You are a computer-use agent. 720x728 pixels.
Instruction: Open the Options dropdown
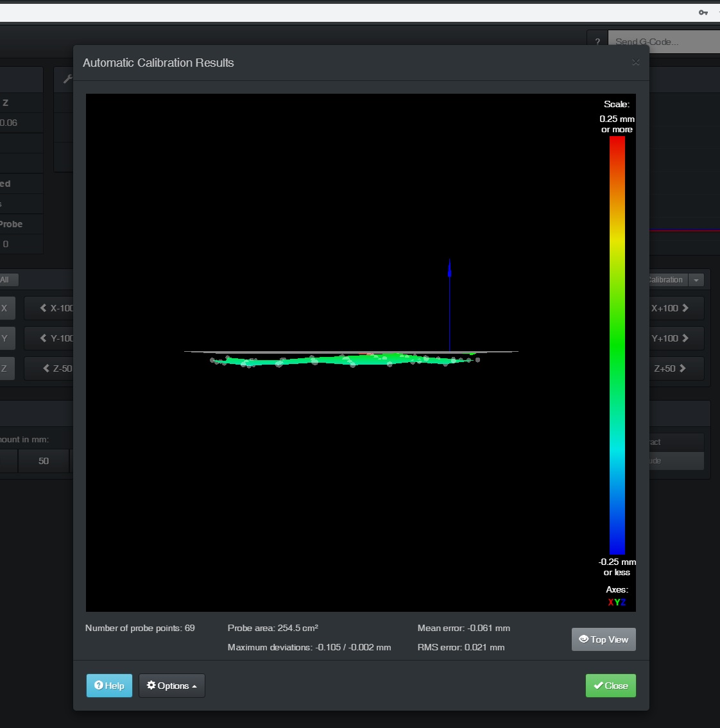tap(171, 686)
